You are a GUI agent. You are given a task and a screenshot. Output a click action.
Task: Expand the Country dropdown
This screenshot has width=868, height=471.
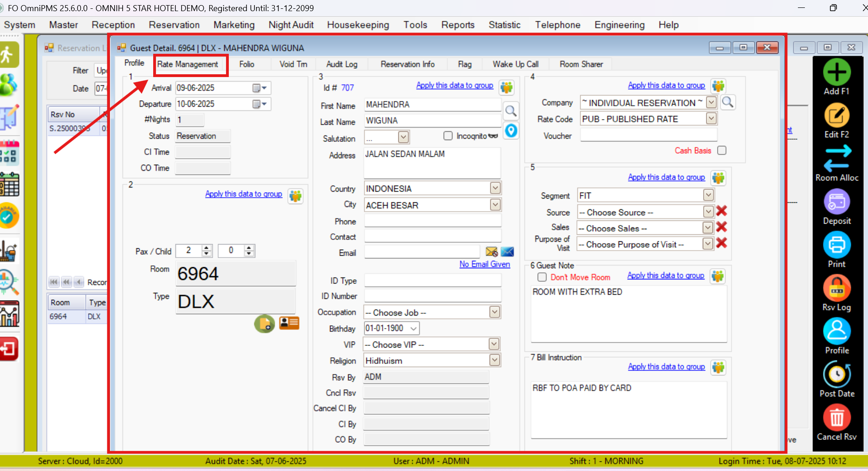tap(495, 188)
